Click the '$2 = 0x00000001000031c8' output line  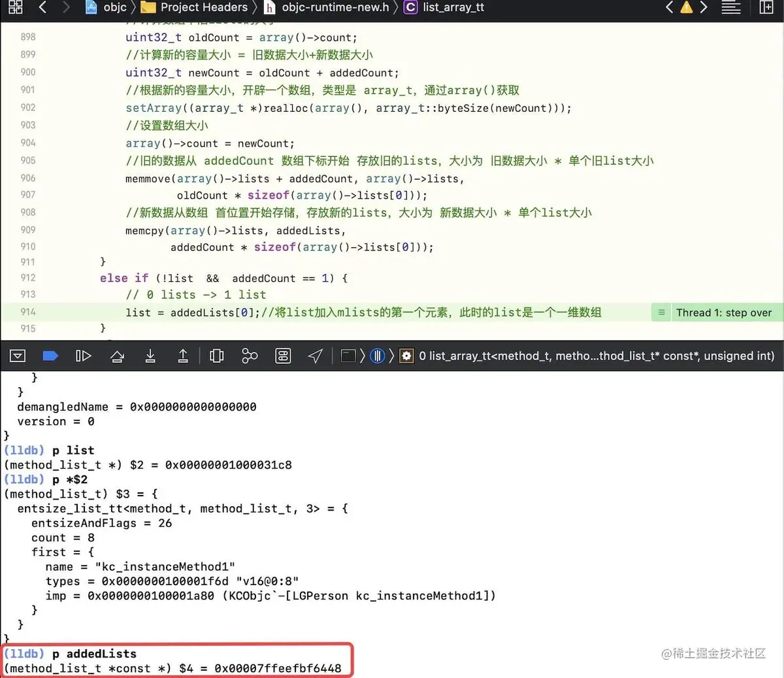click(x=211, y=465)
